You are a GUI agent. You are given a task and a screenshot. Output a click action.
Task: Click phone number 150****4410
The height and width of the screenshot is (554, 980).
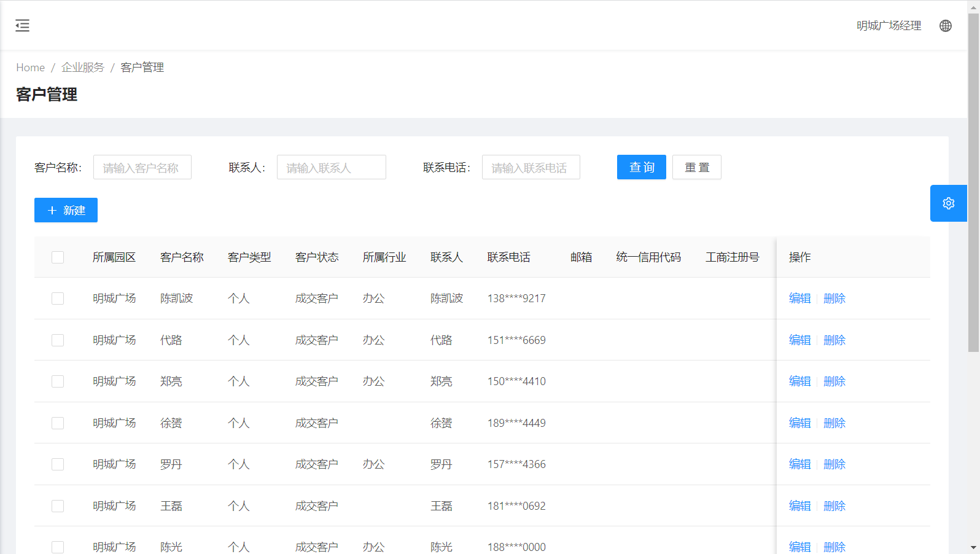(x=516, y=381)
